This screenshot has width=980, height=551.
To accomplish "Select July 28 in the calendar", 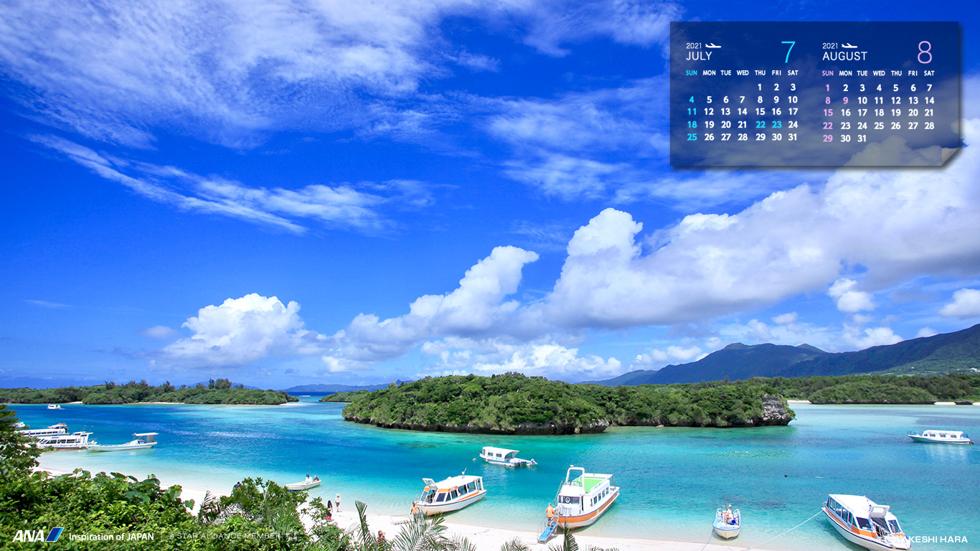I will coord(743,136).
